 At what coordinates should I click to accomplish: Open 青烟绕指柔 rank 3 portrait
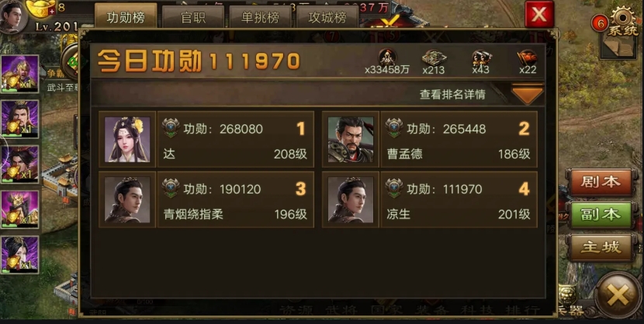point(127,200)
